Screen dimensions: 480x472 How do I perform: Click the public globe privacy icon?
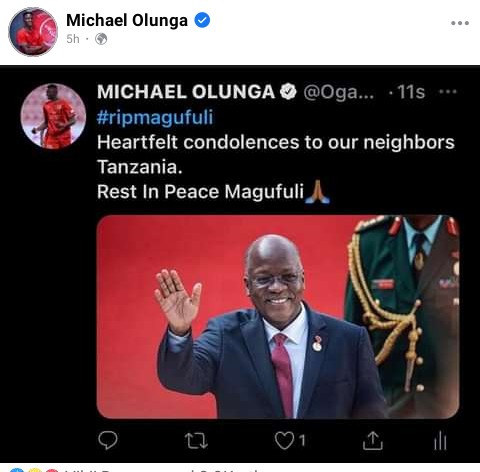[x=101, y=39]
